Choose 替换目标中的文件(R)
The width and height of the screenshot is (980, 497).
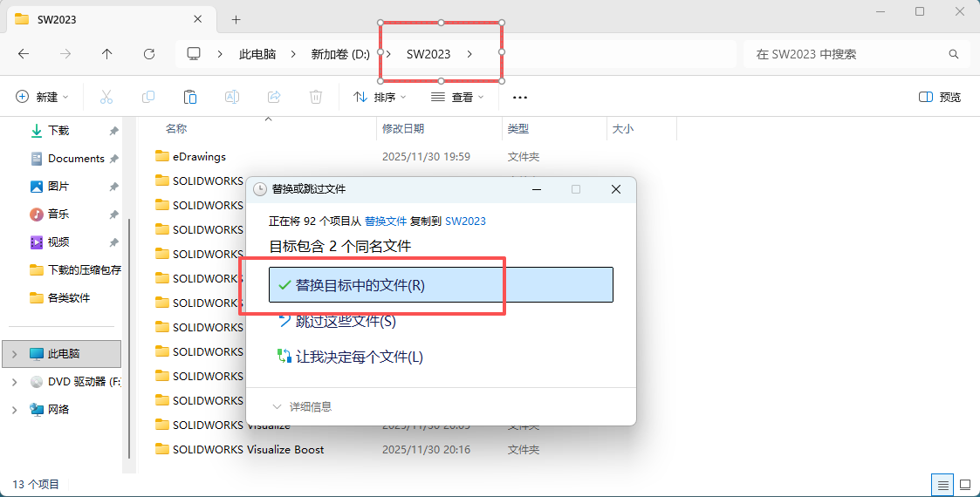(442, 285)
